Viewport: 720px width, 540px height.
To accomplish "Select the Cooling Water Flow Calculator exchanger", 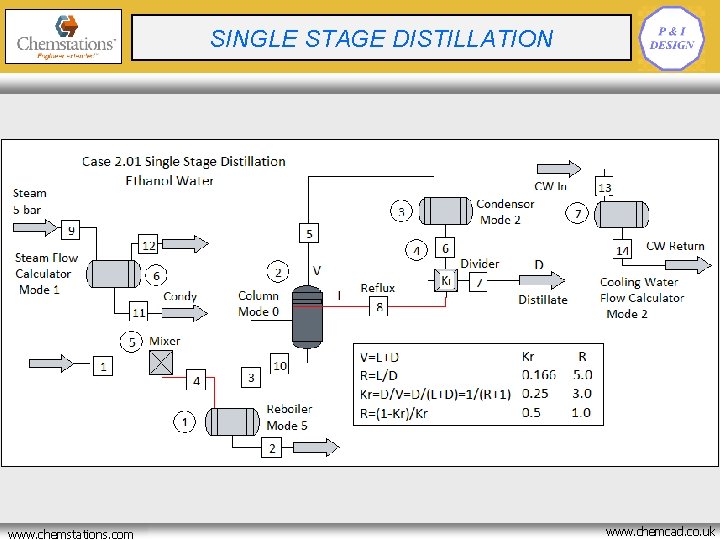I will (x=622, y=214).
